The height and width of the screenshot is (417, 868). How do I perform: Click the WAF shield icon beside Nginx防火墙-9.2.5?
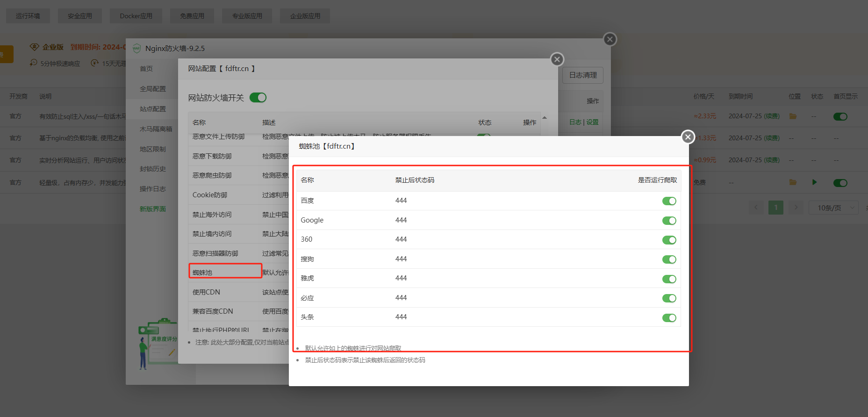coord(136,48)
